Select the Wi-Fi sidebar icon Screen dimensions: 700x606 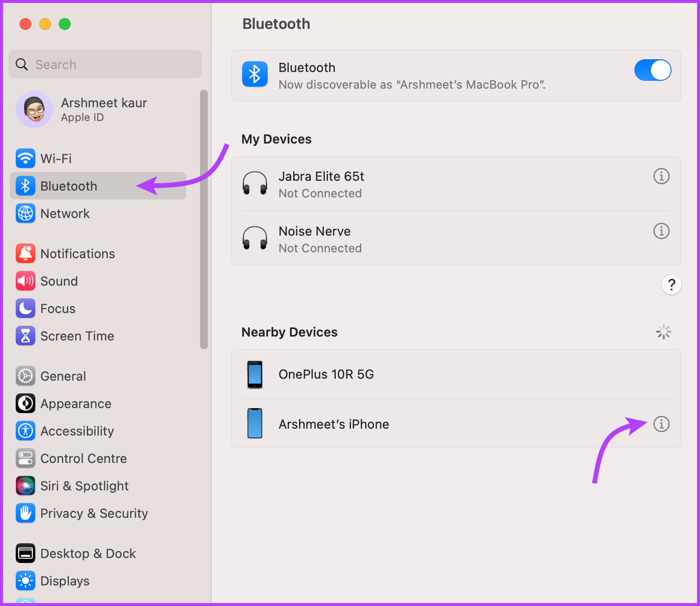[x=25, y=158]
